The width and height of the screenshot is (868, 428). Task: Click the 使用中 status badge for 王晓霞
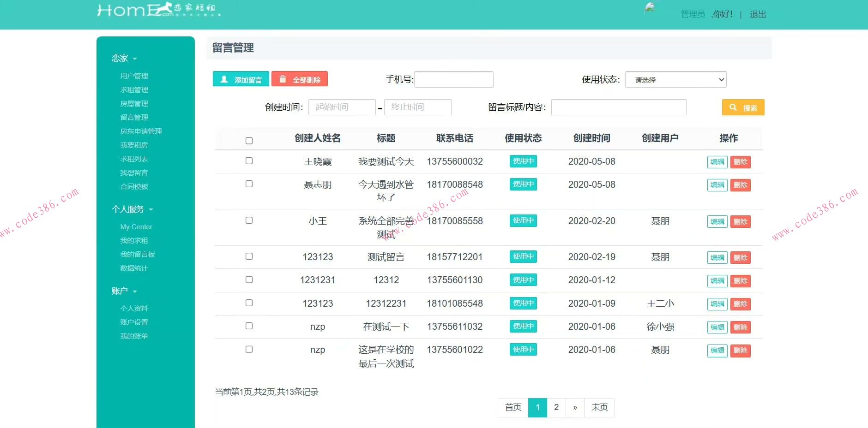click(x=523, y=161)
